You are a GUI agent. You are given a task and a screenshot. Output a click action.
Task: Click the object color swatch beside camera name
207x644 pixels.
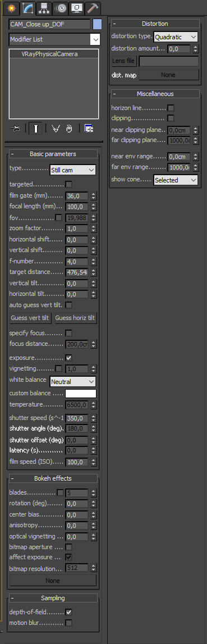(x=97, y=24)
